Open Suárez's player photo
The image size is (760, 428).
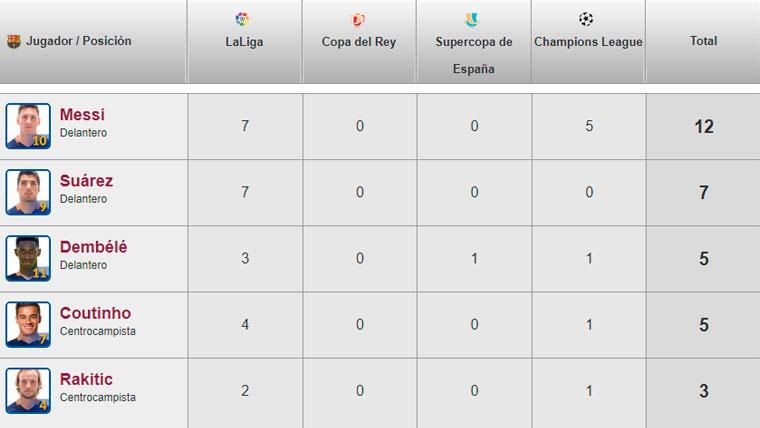pyautogui.click(x=28, y=192)
